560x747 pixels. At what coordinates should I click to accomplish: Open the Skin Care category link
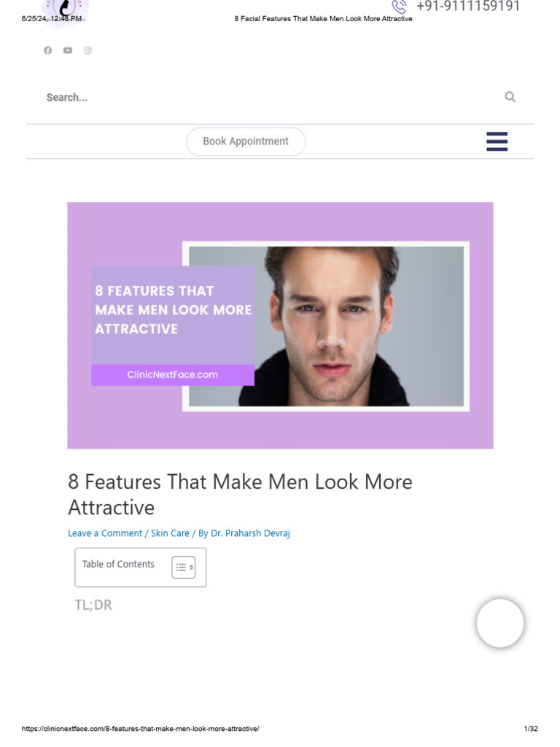(170, 533)
